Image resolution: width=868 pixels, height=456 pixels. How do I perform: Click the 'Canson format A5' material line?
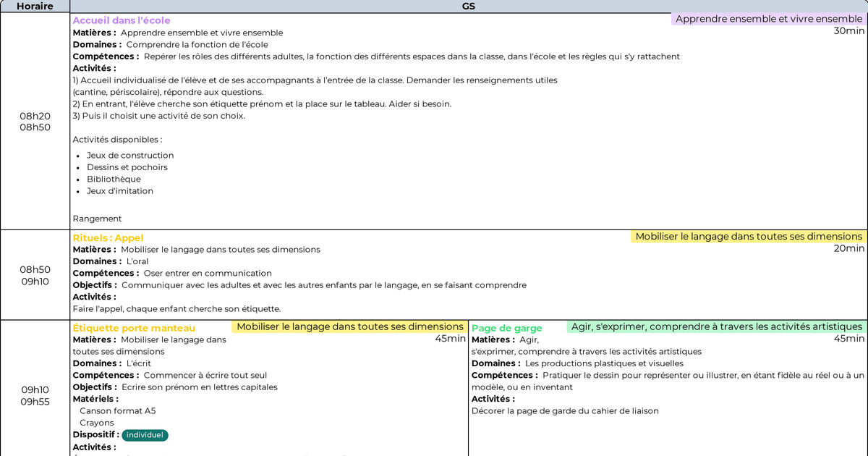click(x=117, y=411)
